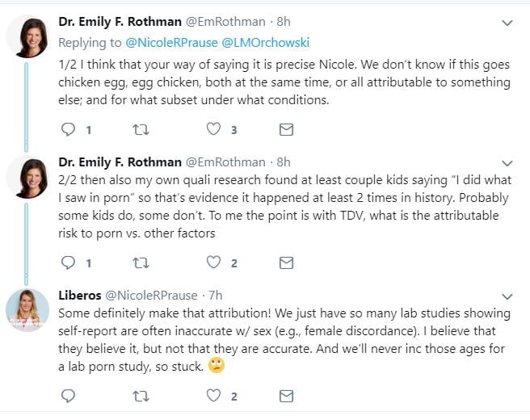Retweet the 1/2 tweet by Emily Rothman
530x420 pixels.
[x=140, y=129]
